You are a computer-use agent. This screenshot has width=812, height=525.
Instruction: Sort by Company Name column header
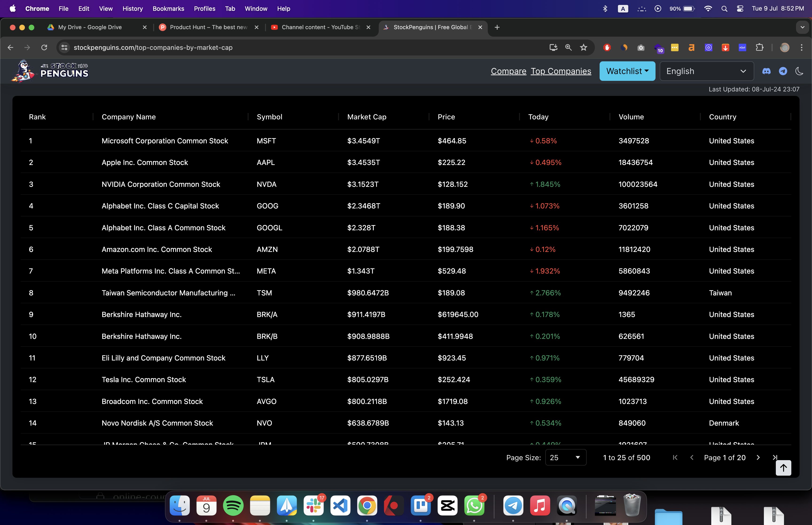point(129,117)
